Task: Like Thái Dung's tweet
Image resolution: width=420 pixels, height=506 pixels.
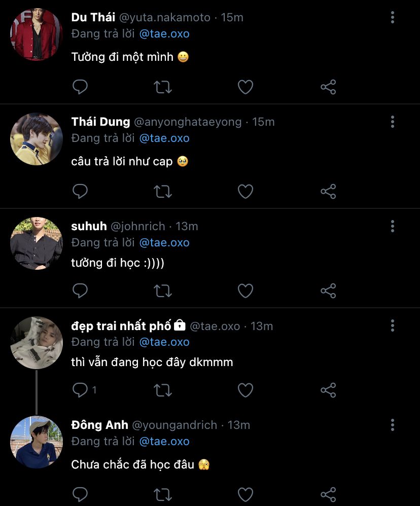Action: coord(246,191)
